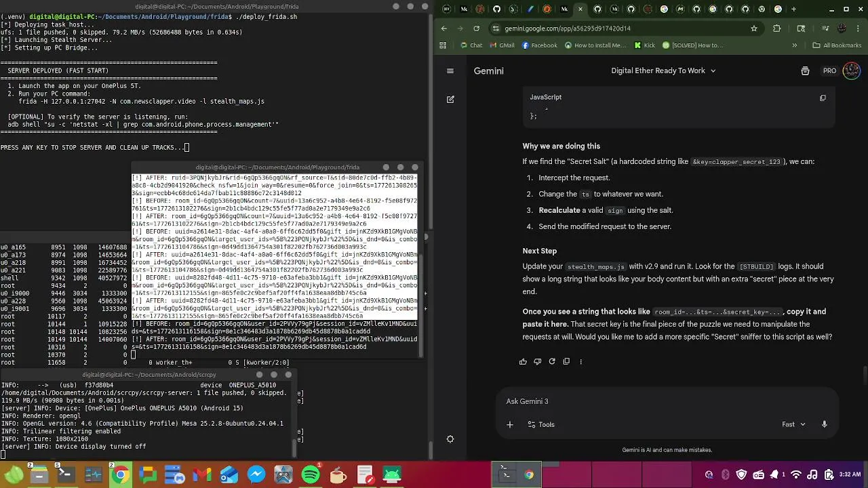The image size is (868, 488).
Task: Open the Tools menu in prompt box
Action: (541, 424)
